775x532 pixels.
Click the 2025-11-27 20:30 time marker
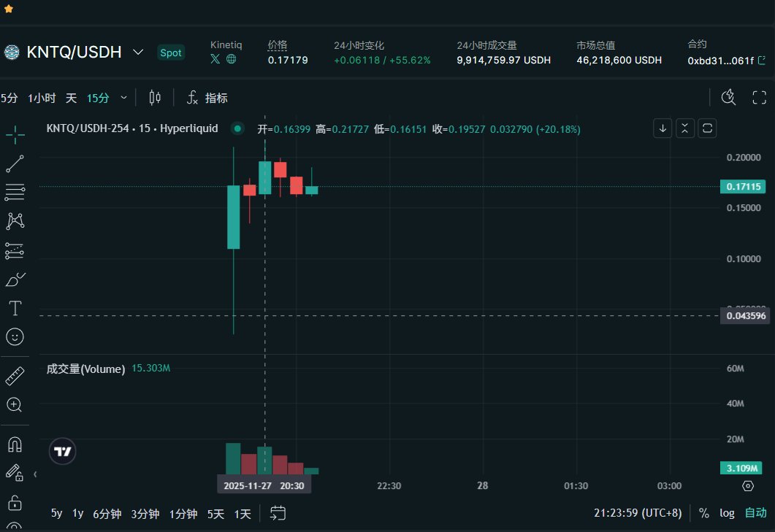click(264, 485)
